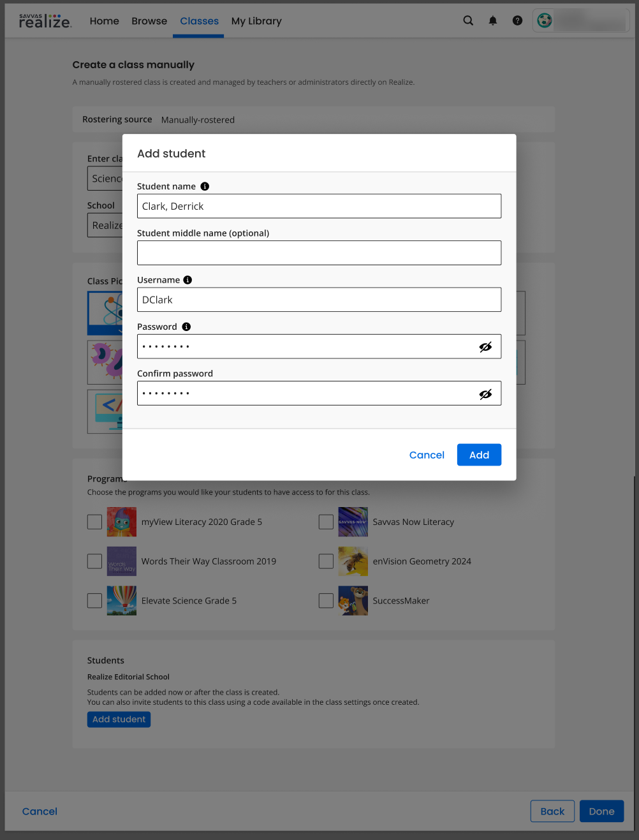Image resolution: width=639 pixels, height=840 pixels.
Task: Check Savvas Now Literacy program
Action: 326,522
